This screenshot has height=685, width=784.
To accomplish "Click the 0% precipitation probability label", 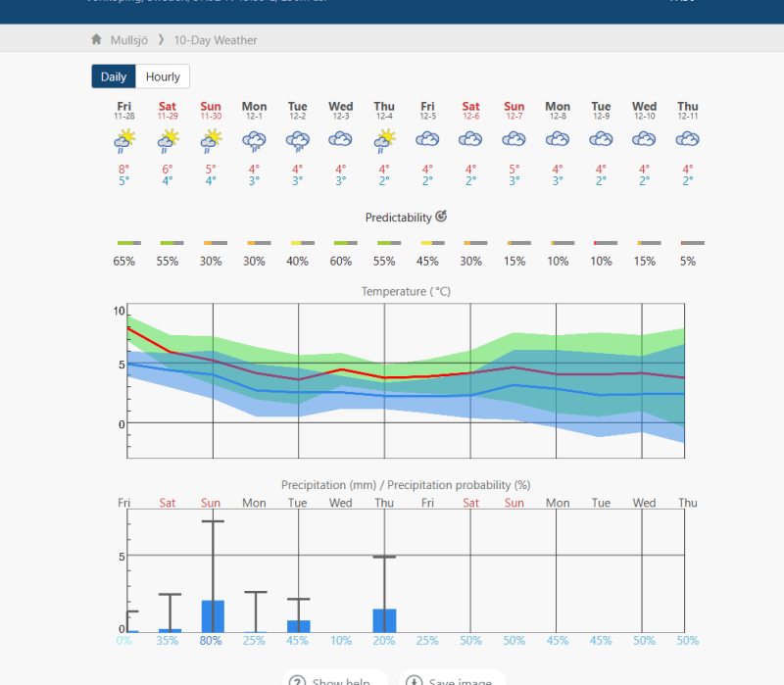I will [124, 641].
